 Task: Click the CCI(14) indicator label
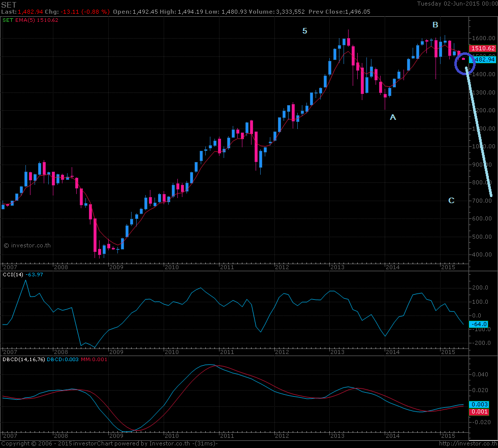point(13,274)
